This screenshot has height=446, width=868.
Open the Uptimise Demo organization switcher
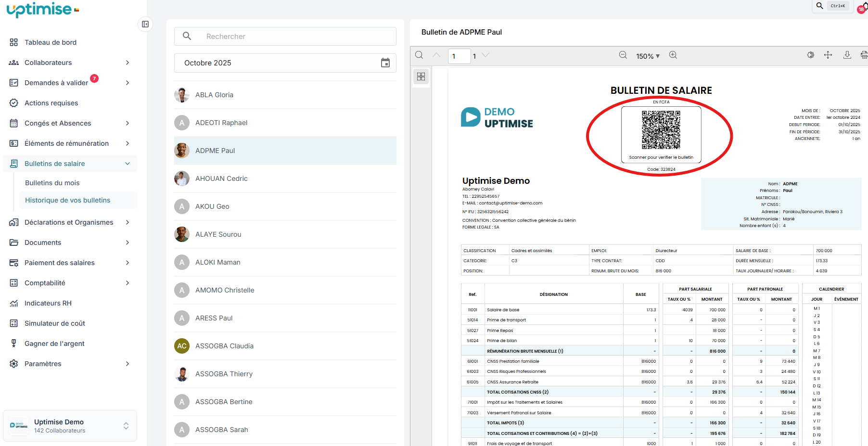70,426
